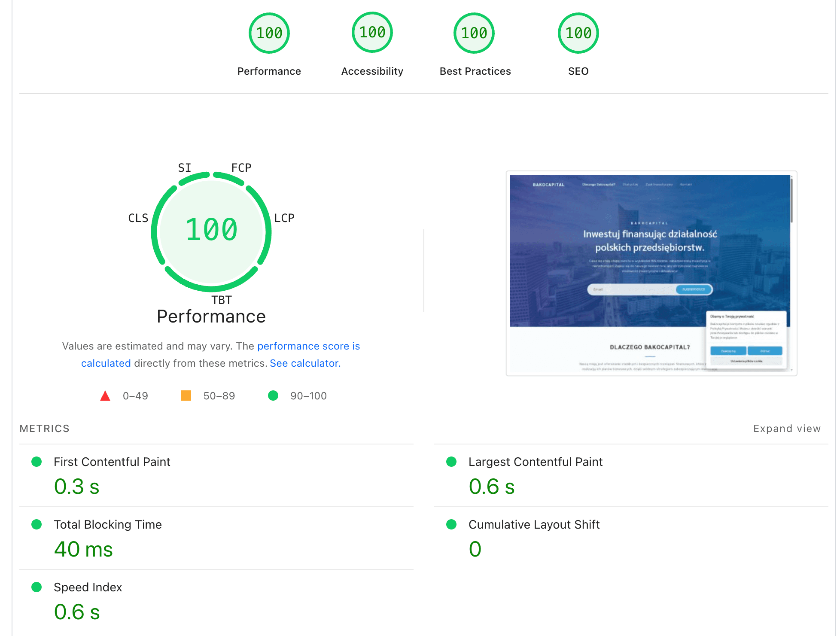Click the Cumulative Layout Shift metric title
840x636 pixels.
[x=534, y=524]
